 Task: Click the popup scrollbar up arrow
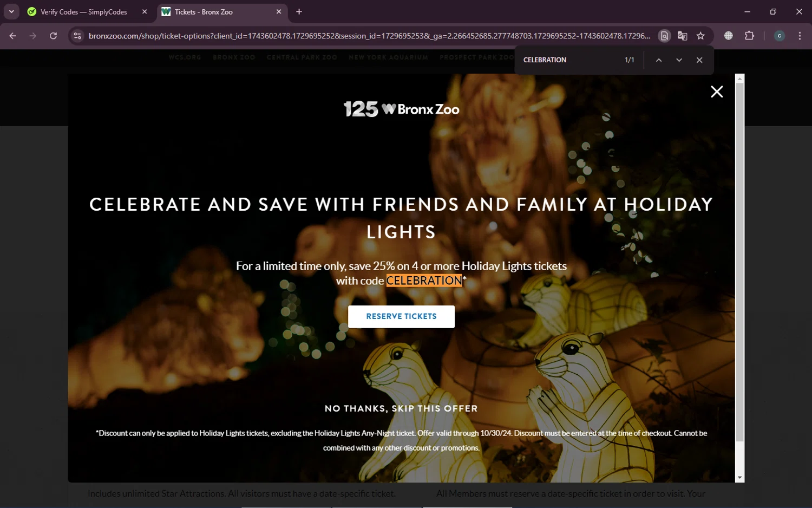740,79
